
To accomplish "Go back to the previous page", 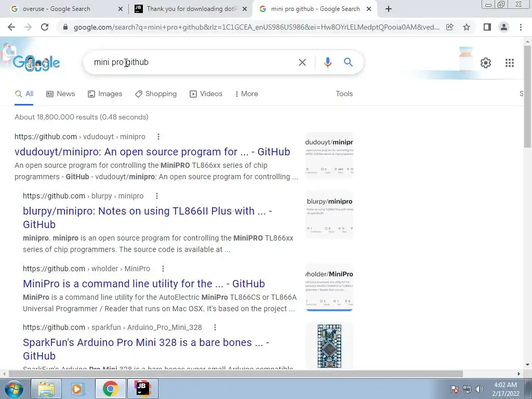I will pos(11,27).
